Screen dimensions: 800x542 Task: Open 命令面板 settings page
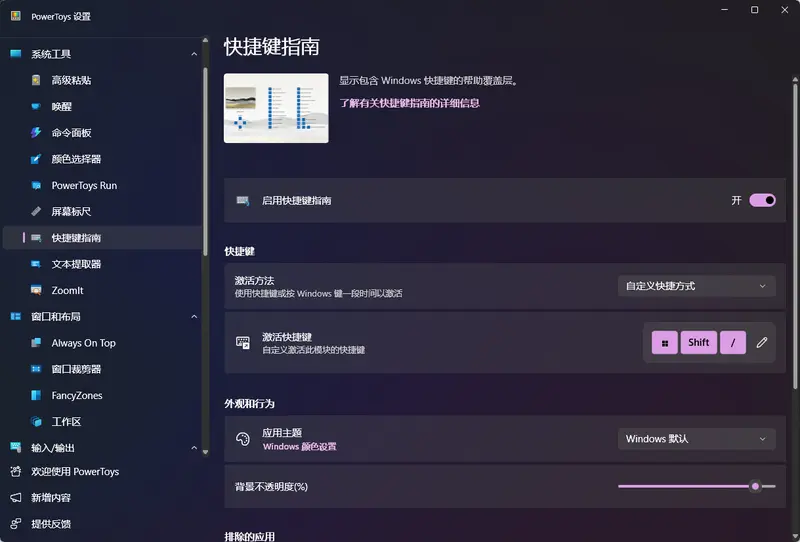click(102, 133)
